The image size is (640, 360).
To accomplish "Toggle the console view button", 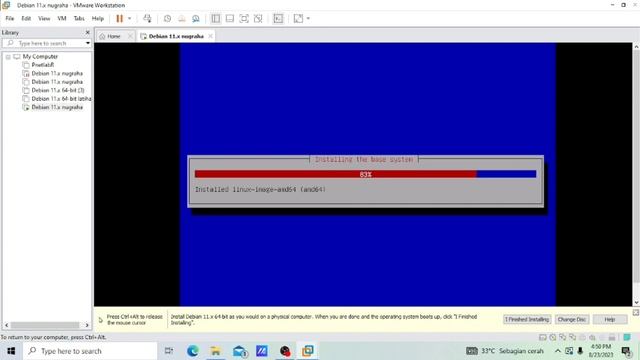I will pyautogui.click(x=278, y=18).
